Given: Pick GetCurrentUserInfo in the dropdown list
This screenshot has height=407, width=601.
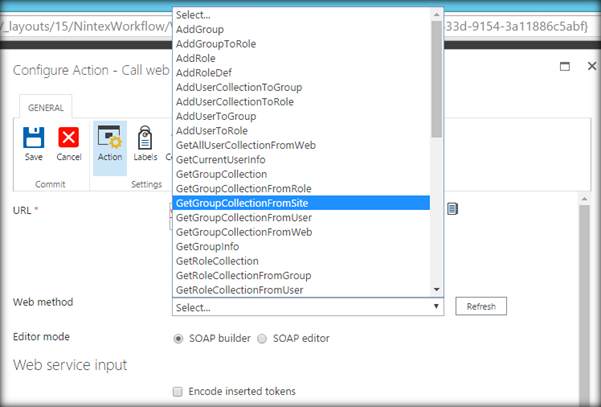Looking at the screenshot, I should click(x=301, y=160).
